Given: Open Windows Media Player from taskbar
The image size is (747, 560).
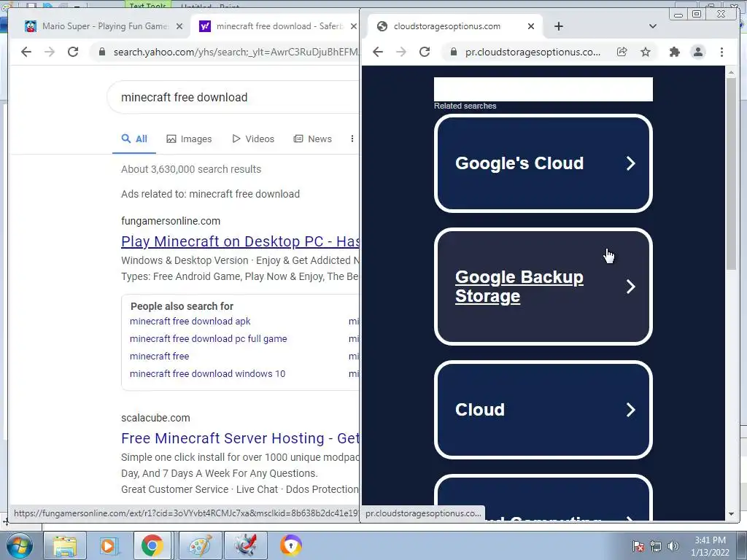Looking at the screenshot, I should 108,545.
